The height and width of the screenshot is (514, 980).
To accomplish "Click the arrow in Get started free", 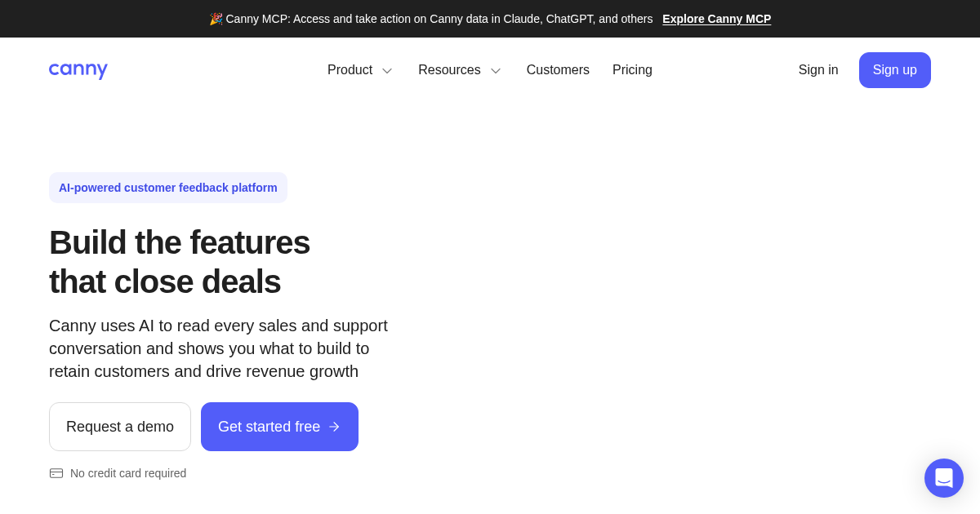I will point(333,427).
